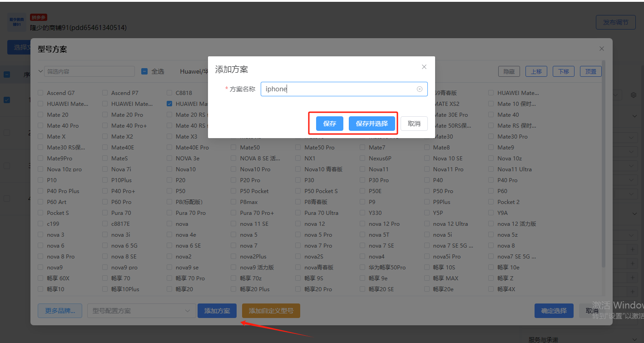Click the 型号方案 dialog title
644x343 pixels.
pos(52,49)
